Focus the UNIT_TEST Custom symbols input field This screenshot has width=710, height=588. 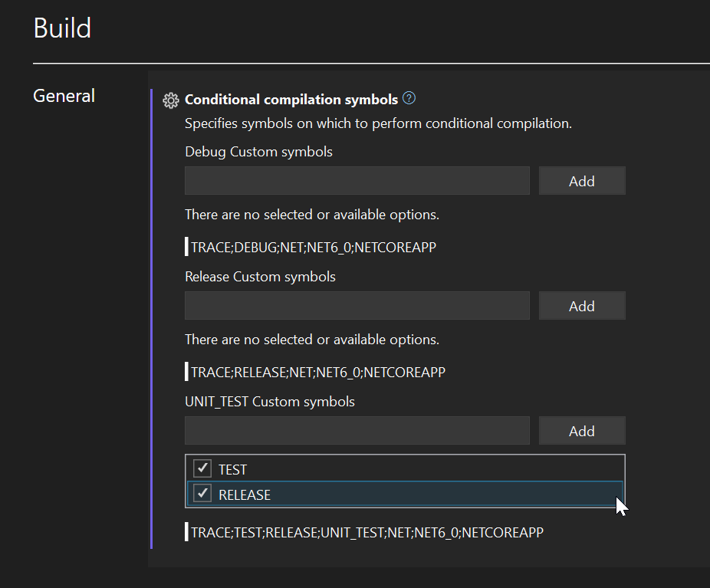click(x=357, y=431)
